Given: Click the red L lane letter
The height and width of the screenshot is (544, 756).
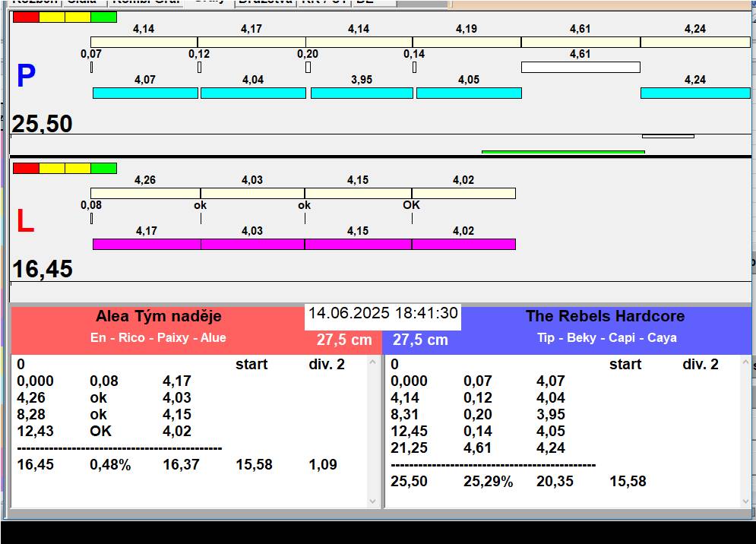Looking at the screenshot, I should (25, 221).
